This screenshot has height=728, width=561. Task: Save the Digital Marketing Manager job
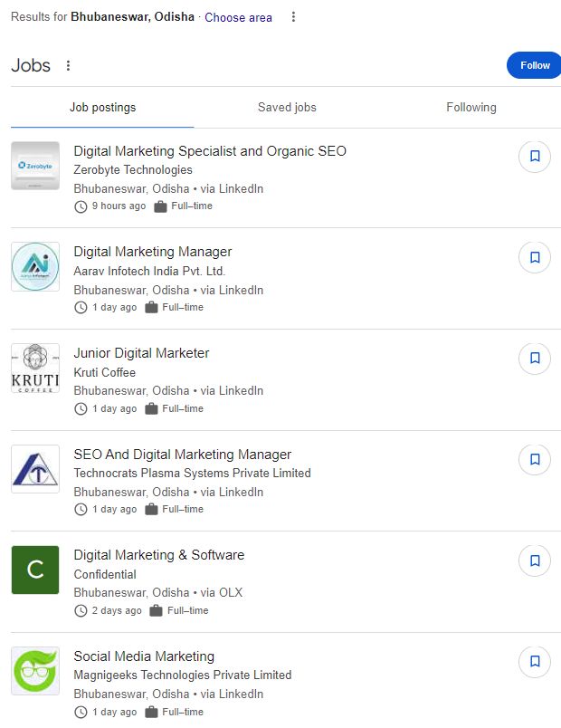pyautogui.click(x=534, y=257)
